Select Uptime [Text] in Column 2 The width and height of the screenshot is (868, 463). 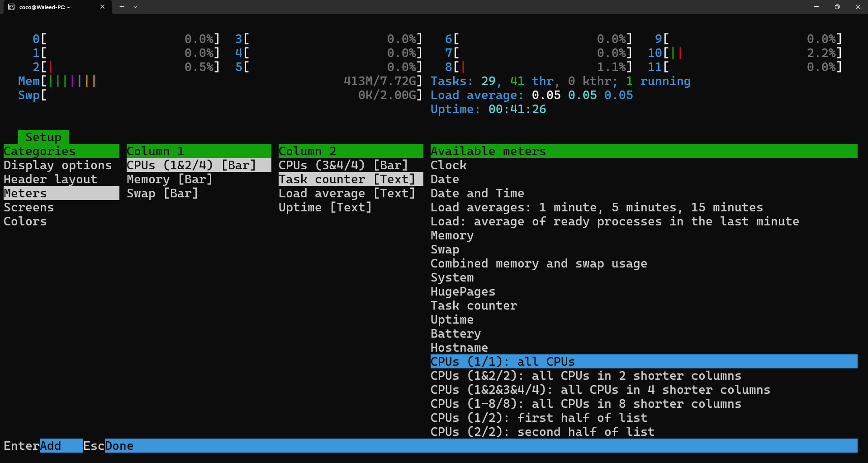(324, 207)
